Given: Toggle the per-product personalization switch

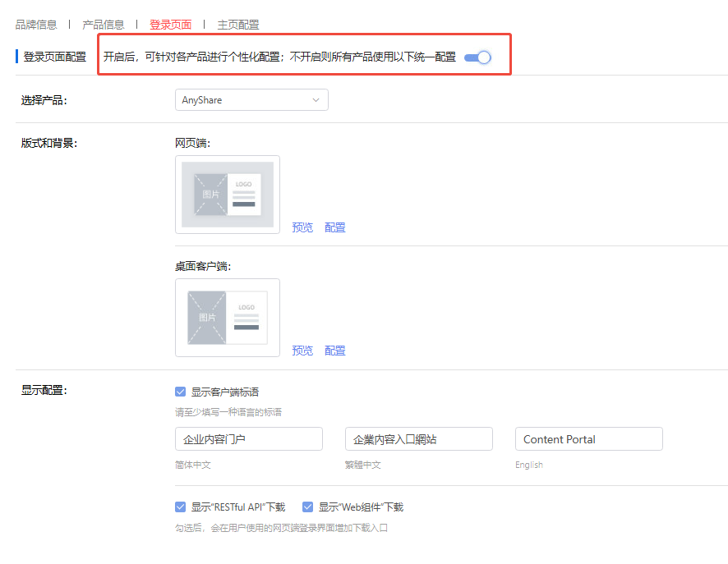Looking at the screenshot, I should pyautogui.click(x=477, y=57).
